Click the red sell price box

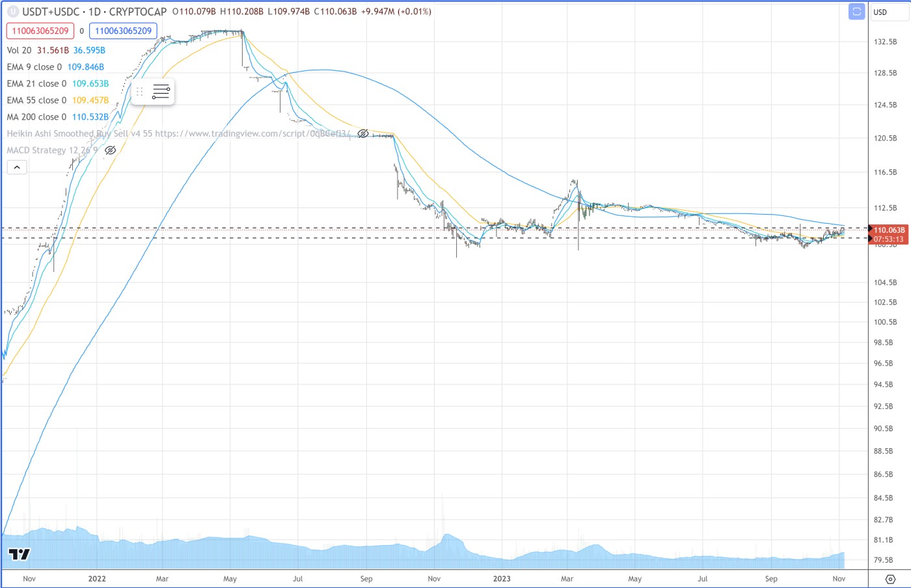click(40, 31)
